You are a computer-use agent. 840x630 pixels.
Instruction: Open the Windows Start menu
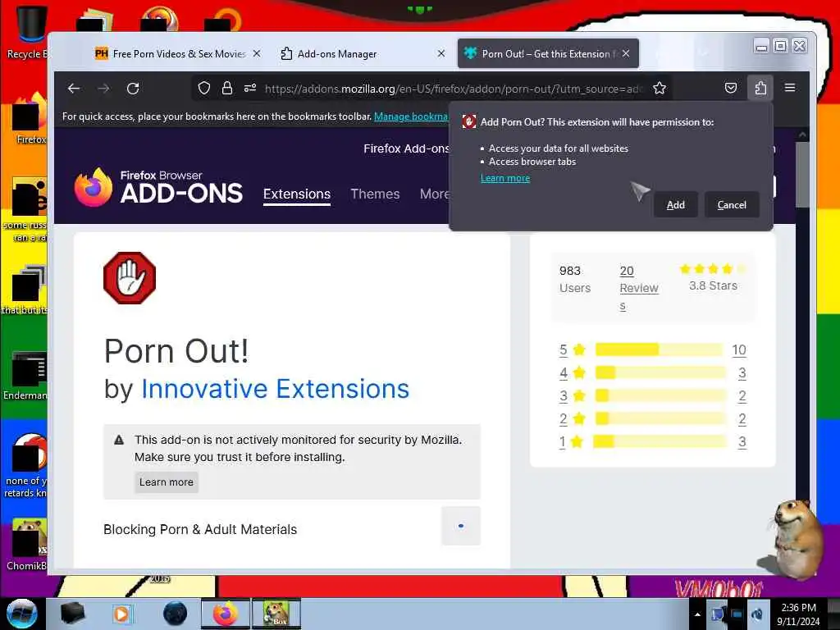tap(21, 614)
